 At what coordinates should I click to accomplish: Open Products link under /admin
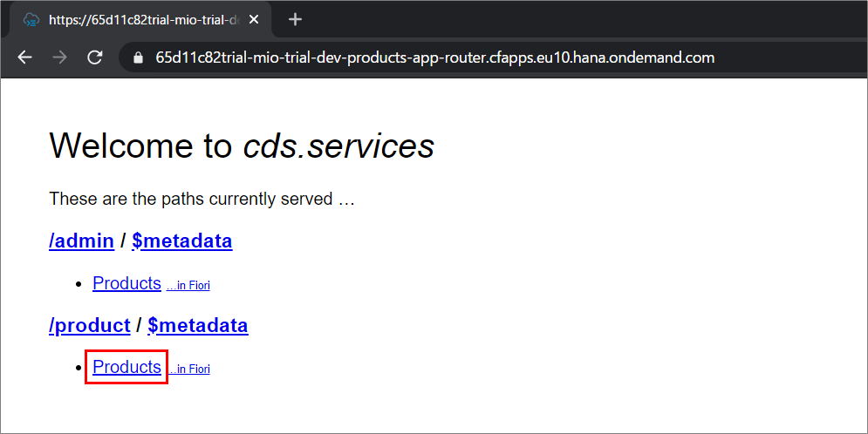point(126,283)
